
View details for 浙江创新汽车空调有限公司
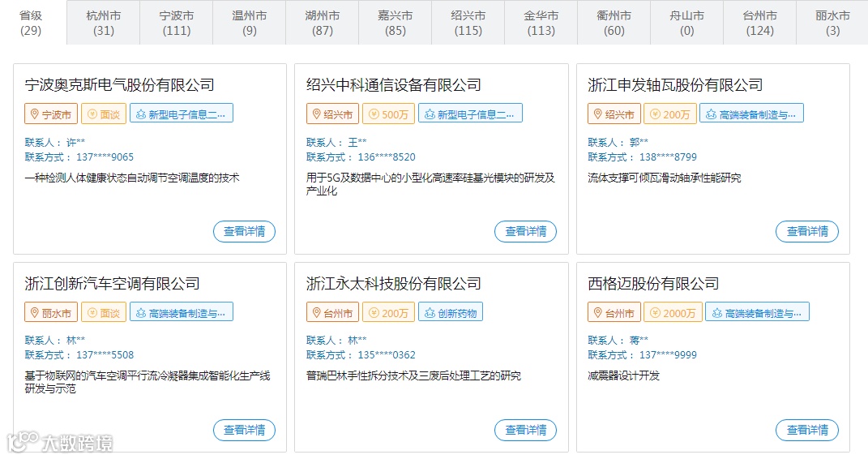point(244,430)
